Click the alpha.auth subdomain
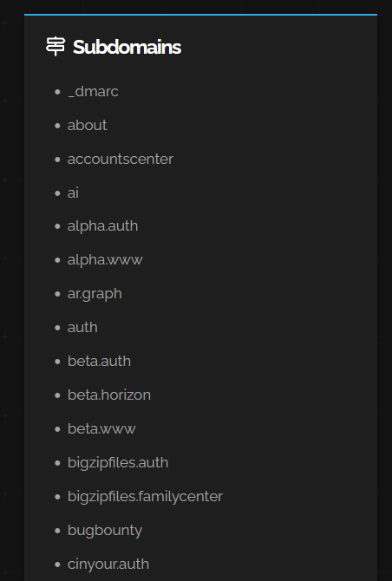392x581 pixels. pyautogui.click(x=102, y=226)
